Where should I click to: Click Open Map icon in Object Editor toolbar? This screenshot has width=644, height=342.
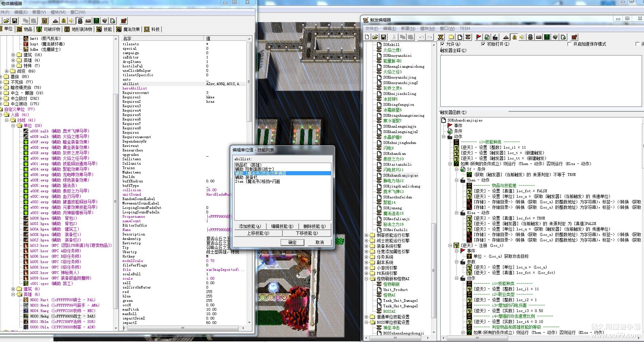[x=6, y=21]
